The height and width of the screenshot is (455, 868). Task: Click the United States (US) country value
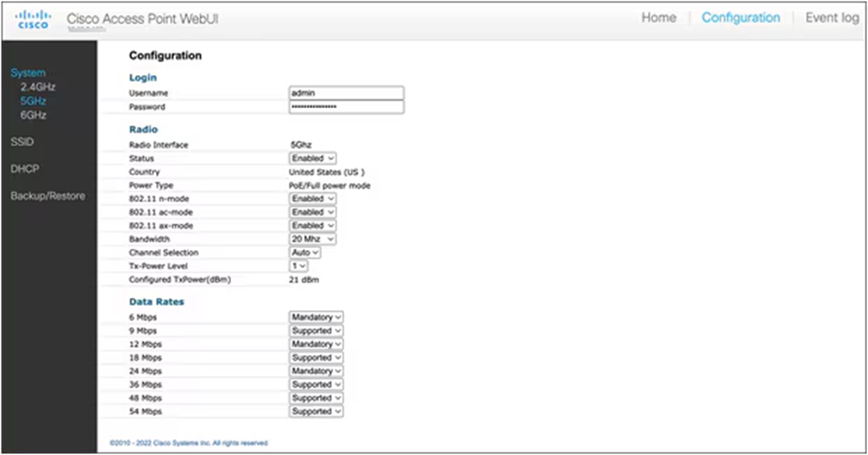point(327,172)
